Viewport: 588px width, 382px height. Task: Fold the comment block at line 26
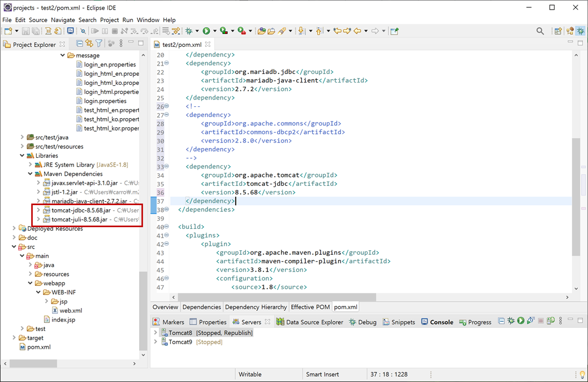(x=167, y=106)
